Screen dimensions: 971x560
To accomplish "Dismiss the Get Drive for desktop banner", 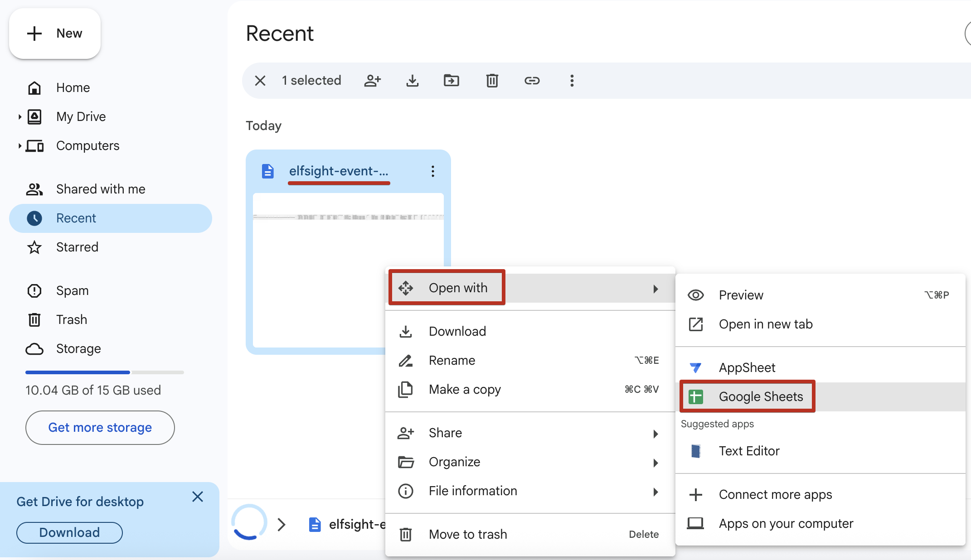I will (x=197, y=497).
